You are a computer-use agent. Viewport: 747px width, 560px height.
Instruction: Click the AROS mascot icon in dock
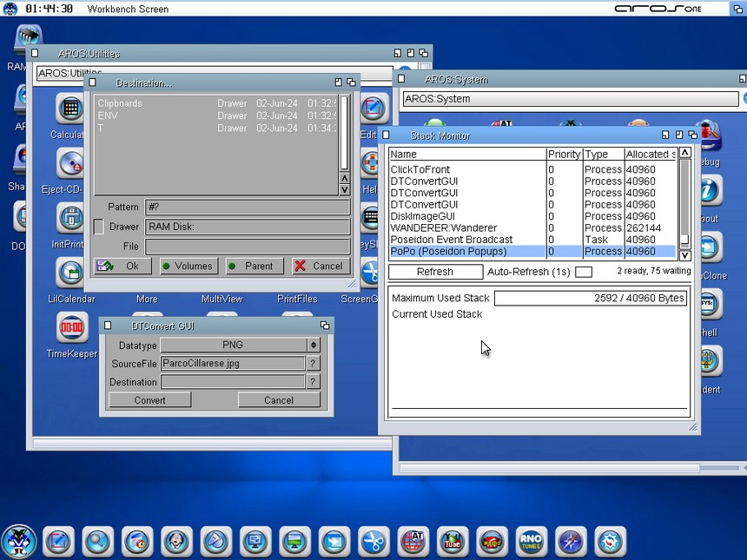click(x=18, y=542)
